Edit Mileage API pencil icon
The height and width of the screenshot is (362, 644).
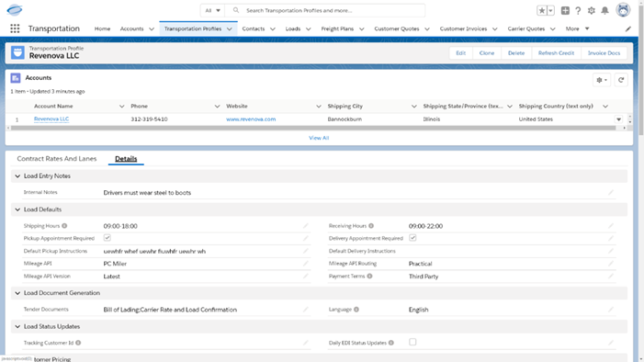click(306, 264)
